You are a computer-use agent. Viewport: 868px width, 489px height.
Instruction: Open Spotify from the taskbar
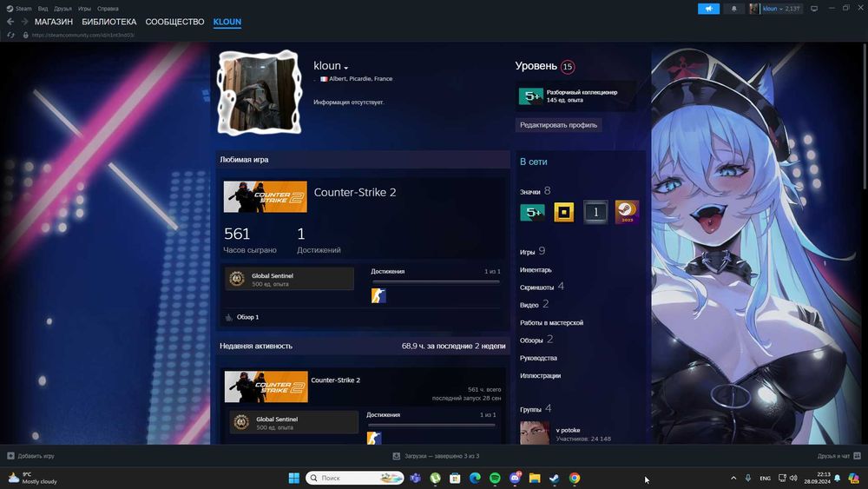click(495, 478)
